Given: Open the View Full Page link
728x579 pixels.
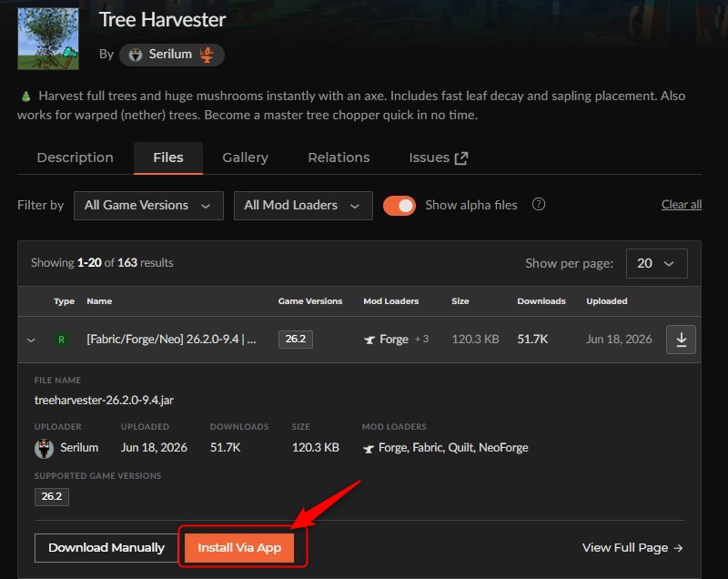Looking at the screenshot, I should click(632, 548).
